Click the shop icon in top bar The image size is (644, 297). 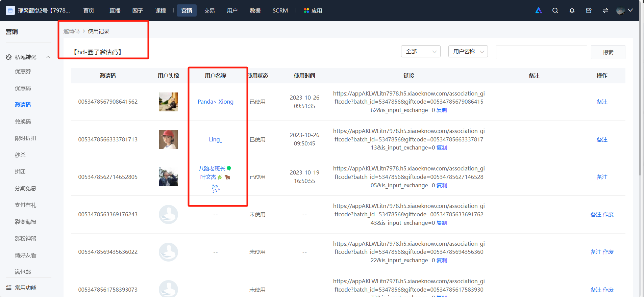pos(589,10)
